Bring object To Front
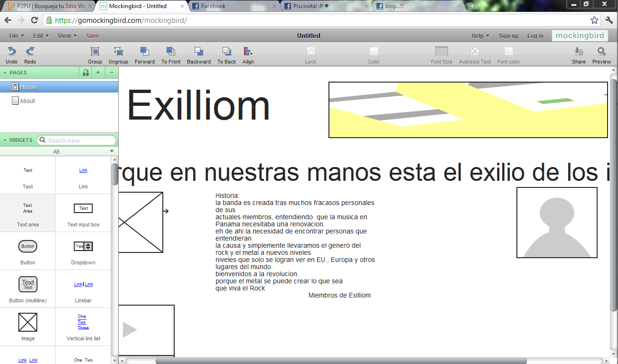The image size is (618, 364). (x=171, y=51)
